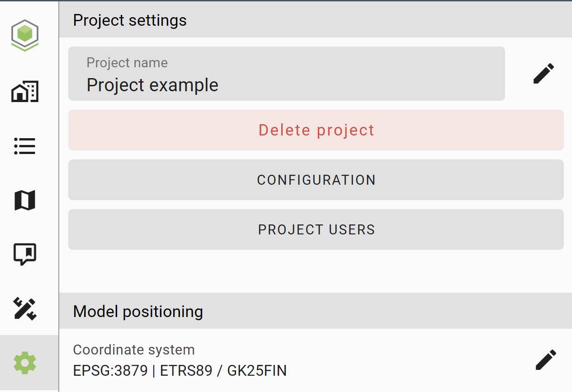
Task: Click the green cube app logo
Action: 25,35
